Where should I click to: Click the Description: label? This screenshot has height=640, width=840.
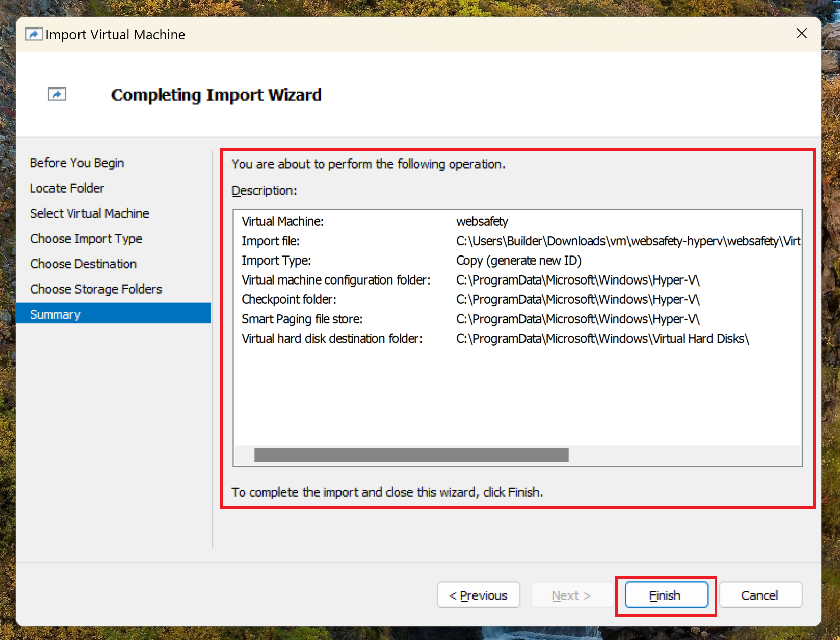pos(264,191)
